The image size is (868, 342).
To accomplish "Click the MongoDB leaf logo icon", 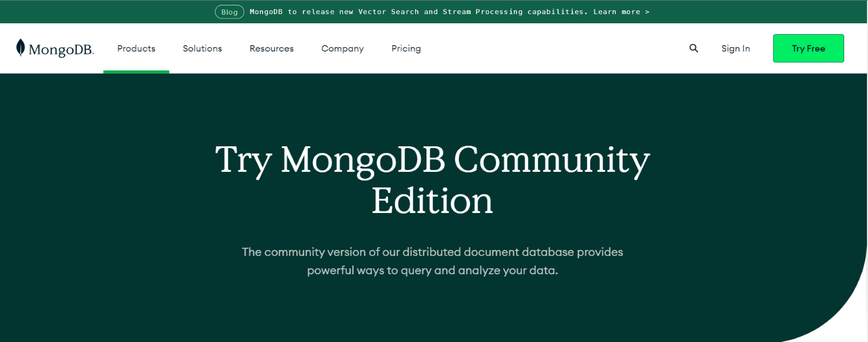I will click(21, 48).
